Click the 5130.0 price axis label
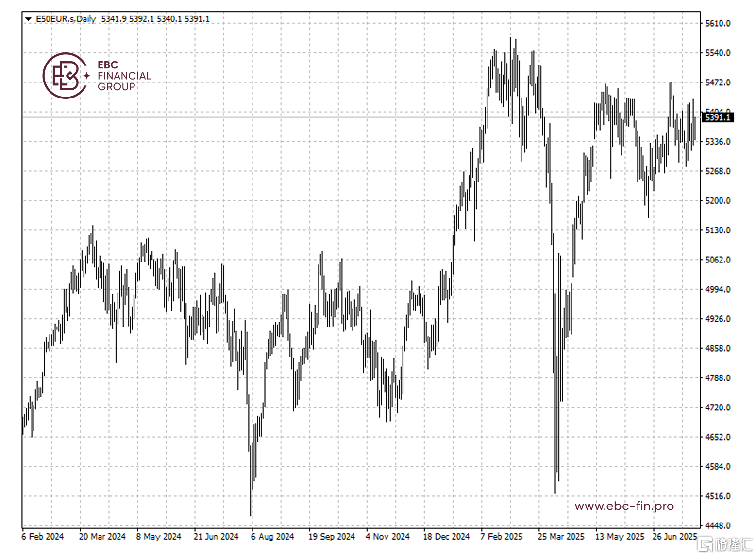Viewport: 756px width, 556px height. [x=718, y=230]
